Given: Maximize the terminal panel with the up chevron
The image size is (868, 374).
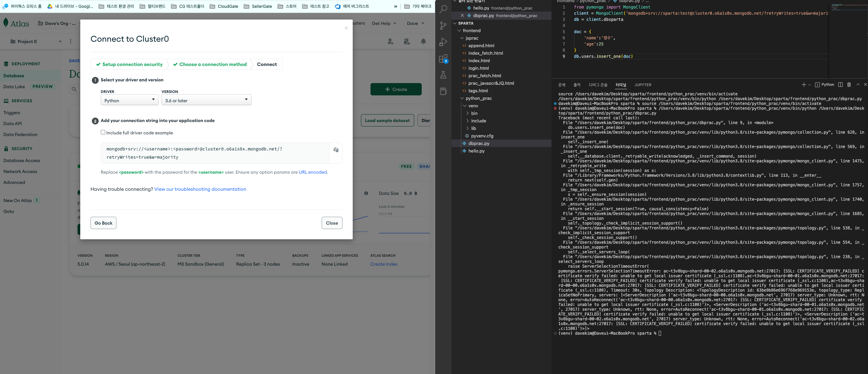Looking at the screenshot, I should pyautogui.click(x=858, y=85).
